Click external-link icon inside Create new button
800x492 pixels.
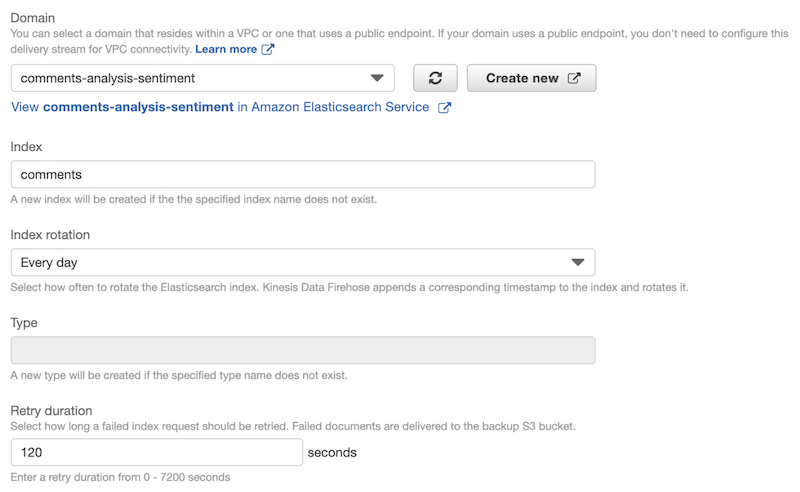pos(574,78)
